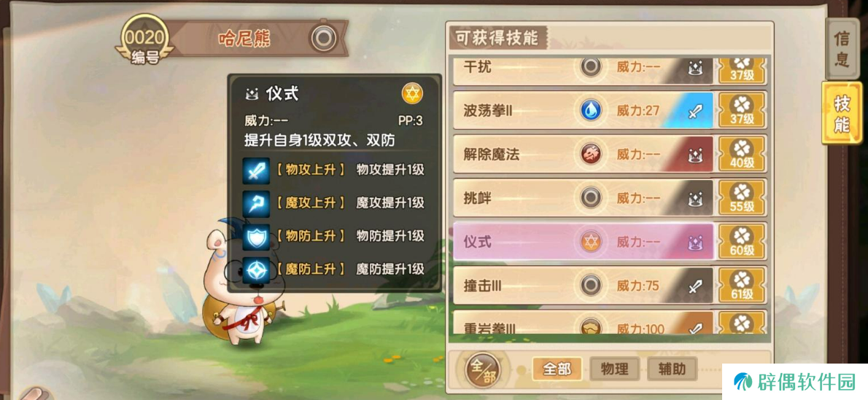Image resolution: width=868 pixels, height=400 pixels.
Task: Select the 挑衅 skill row
Action: point(584,198)
